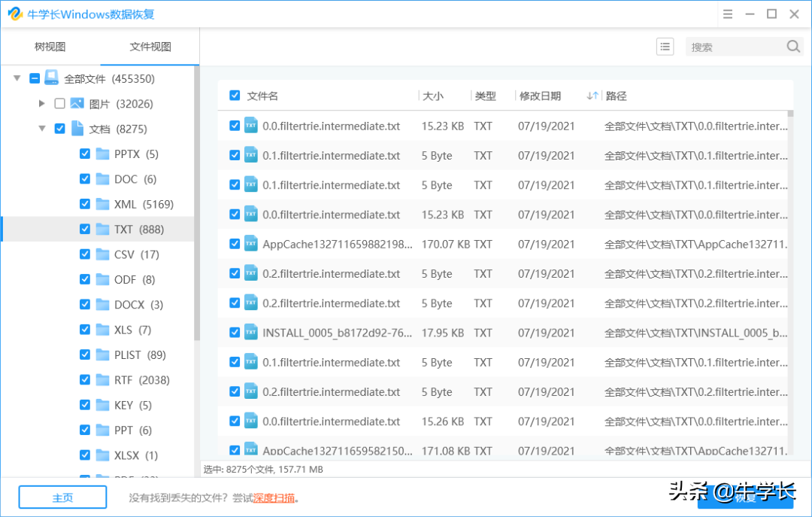Screen dimensions: 812x517
Task: Switch to the 文件视图 tab
Action: 150,47
